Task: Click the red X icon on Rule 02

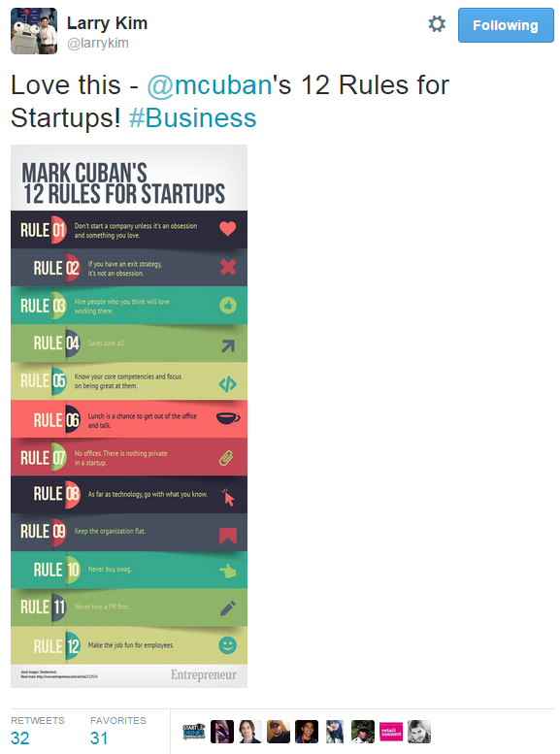Action: click(227, 267)
